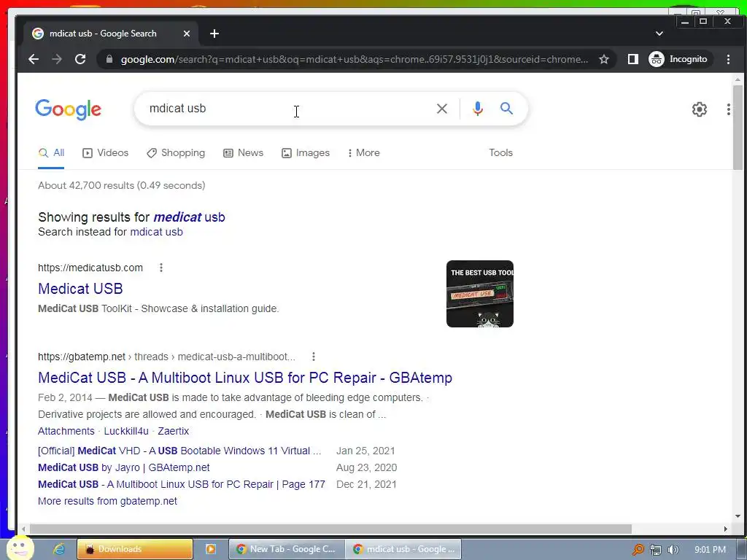747x560 pixels.
Task: Open the three-dot menu beside medicatusb.com
Action: pyautogui.click(x=161, y=268)
